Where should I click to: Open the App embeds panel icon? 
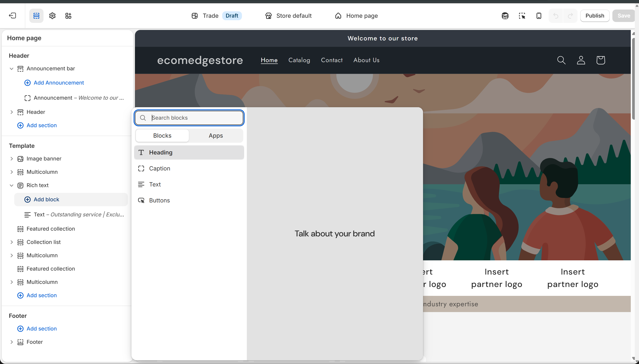point(68,16)
